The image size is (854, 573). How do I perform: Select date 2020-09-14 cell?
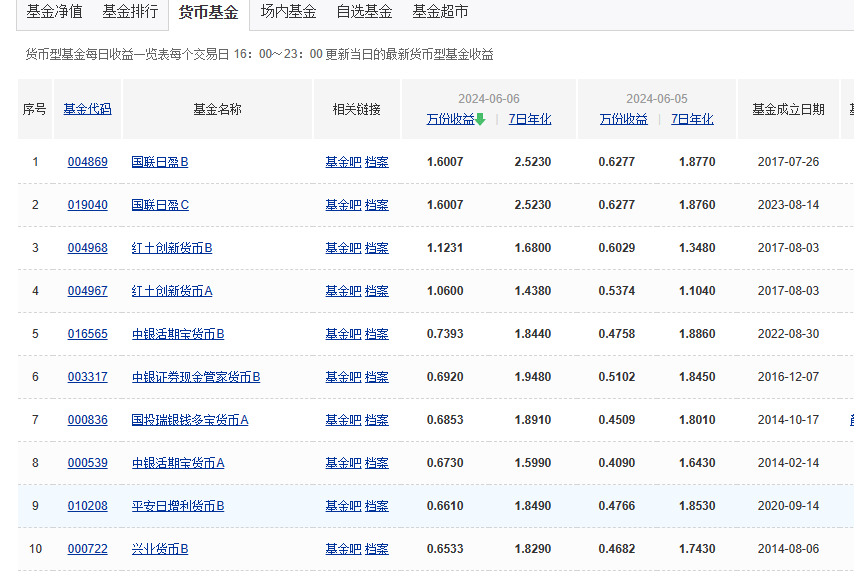click(788, 506)
